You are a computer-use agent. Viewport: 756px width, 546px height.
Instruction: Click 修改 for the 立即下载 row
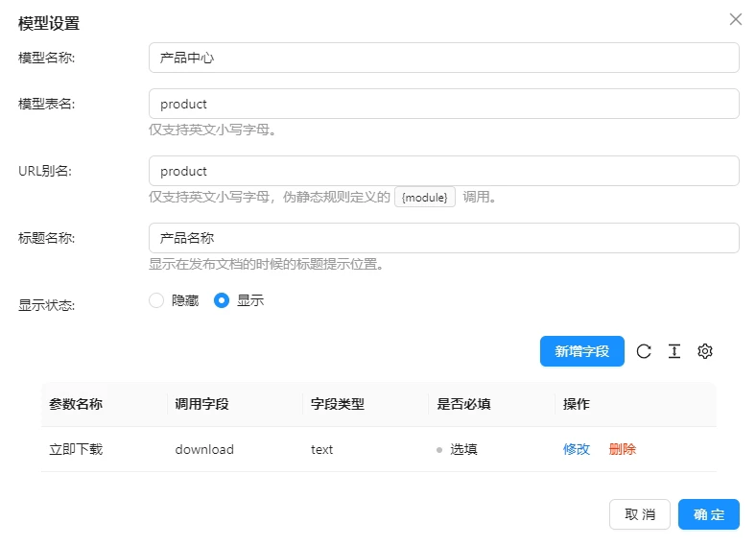pyautogui.click(x=577, y=449)
